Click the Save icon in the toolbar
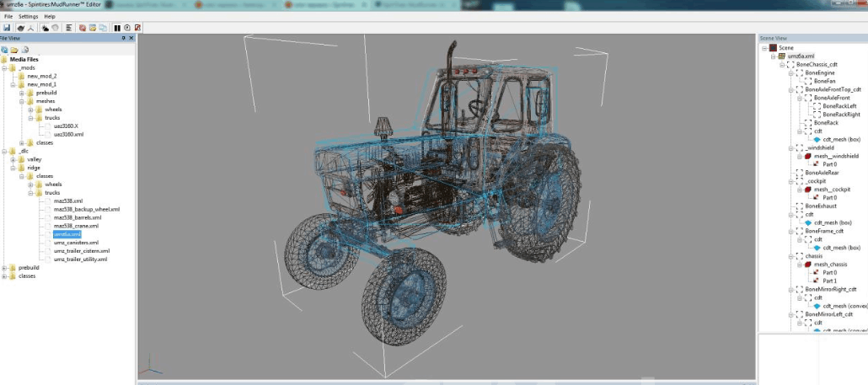This screenshot has height=385, width=868. pos(7,28)
